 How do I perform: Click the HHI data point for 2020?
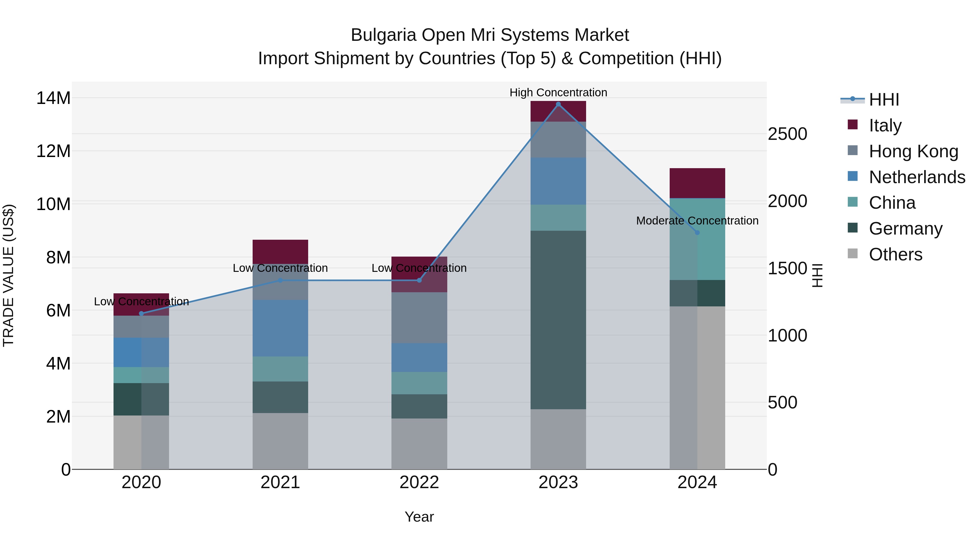142,314
